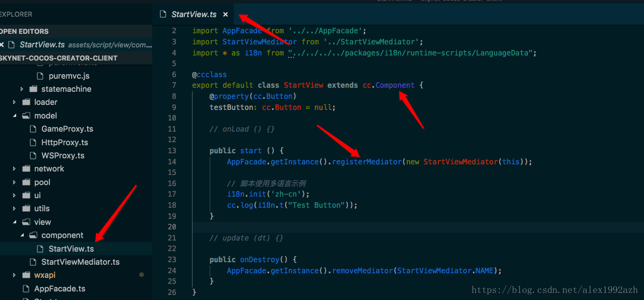Open WSProxy.ts in the model folder
644x300 pixels.
click(x=62, y=156)
